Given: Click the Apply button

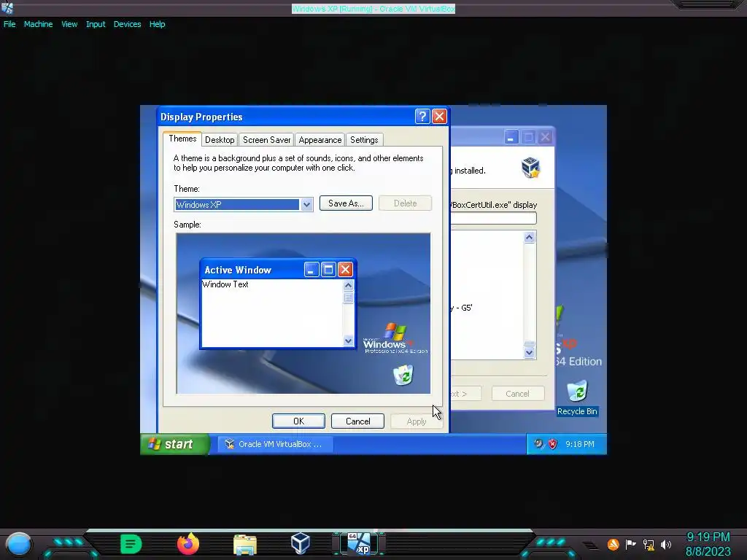Looking at the screenshot, I should (x=417, y=421).
